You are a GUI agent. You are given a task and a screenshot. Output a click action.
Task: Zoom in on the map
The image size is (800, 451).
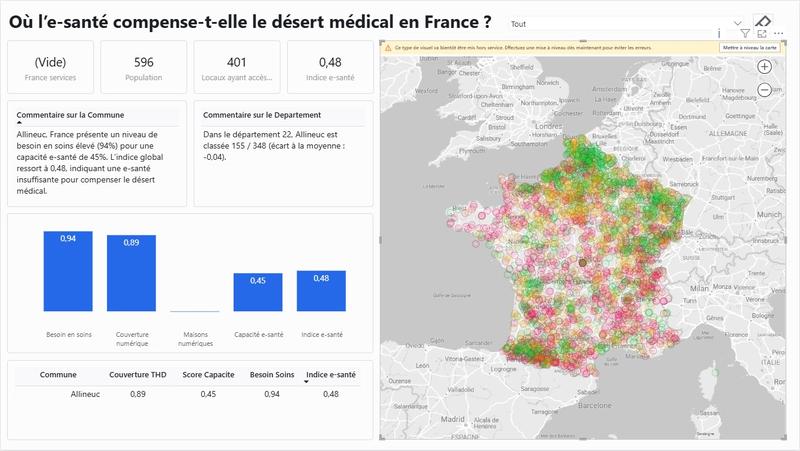(764, 67)
